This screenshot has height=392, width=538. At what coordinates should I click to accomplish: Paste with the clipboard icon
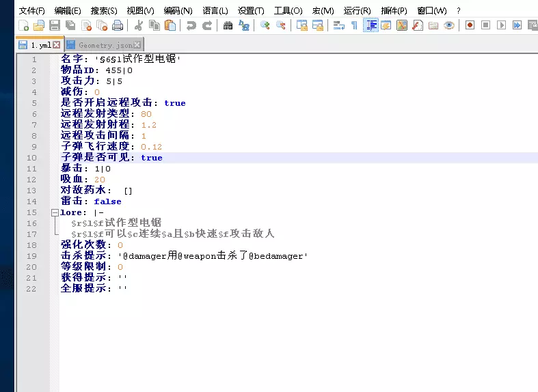pos(170,25)
